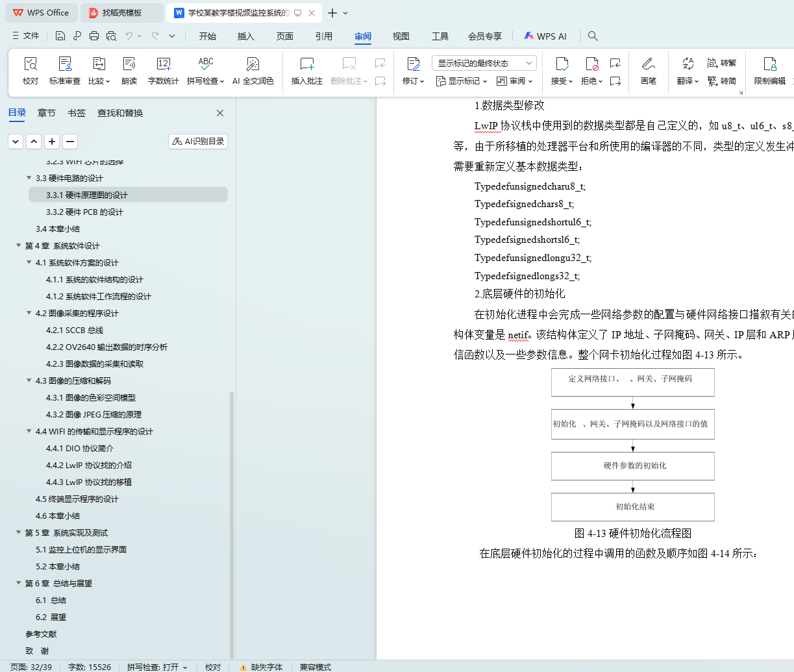Click the undo arrow icon
Viewport: 794px width, 672px height.
pyautogui.click(x=129, y=36)
